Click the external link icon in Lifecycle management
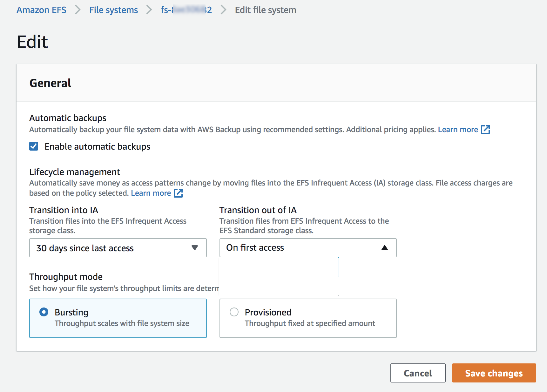 coord(178,193)
